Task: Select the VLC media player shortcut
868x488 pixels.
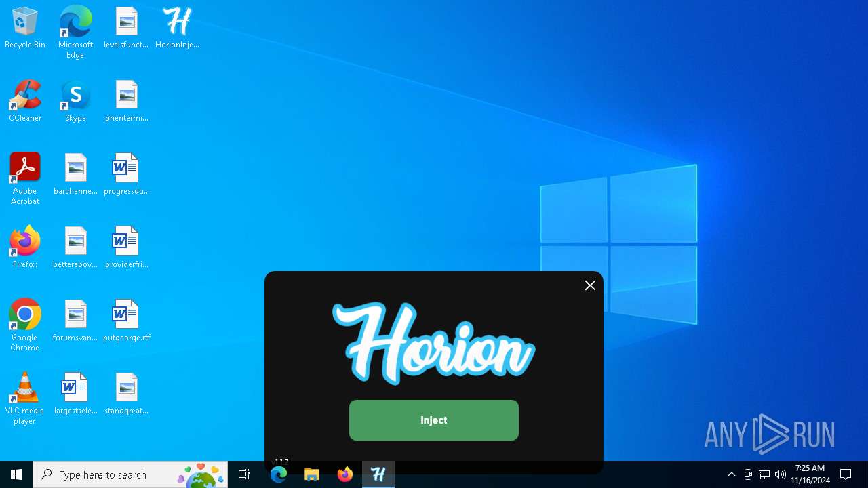Action: coord(25,399)
